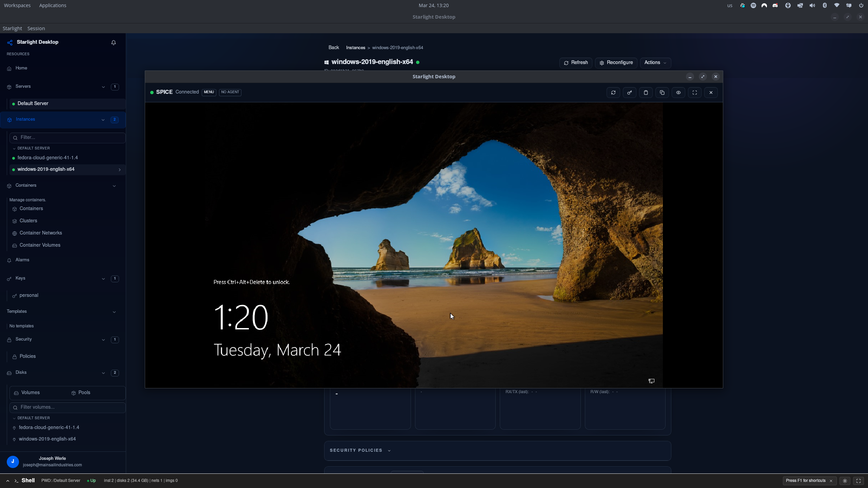Image resolution: width=868 pixels, height=488 pixels.
Task: Click the Wi-Fi icon in the system tray
Action: click(836, 5)
